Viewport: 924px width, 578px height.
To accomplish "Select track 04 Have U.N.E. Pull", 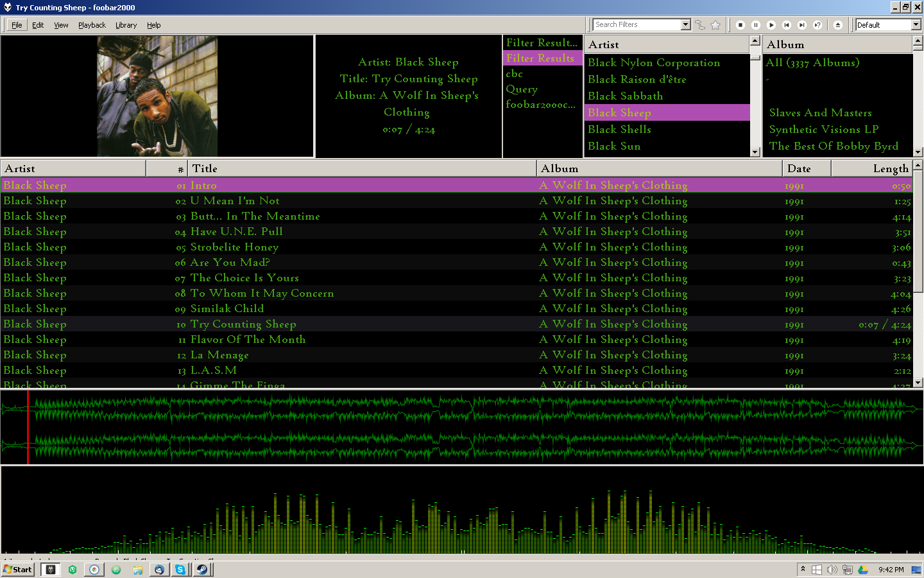I will pyautogui.click(x=456, y=231).
